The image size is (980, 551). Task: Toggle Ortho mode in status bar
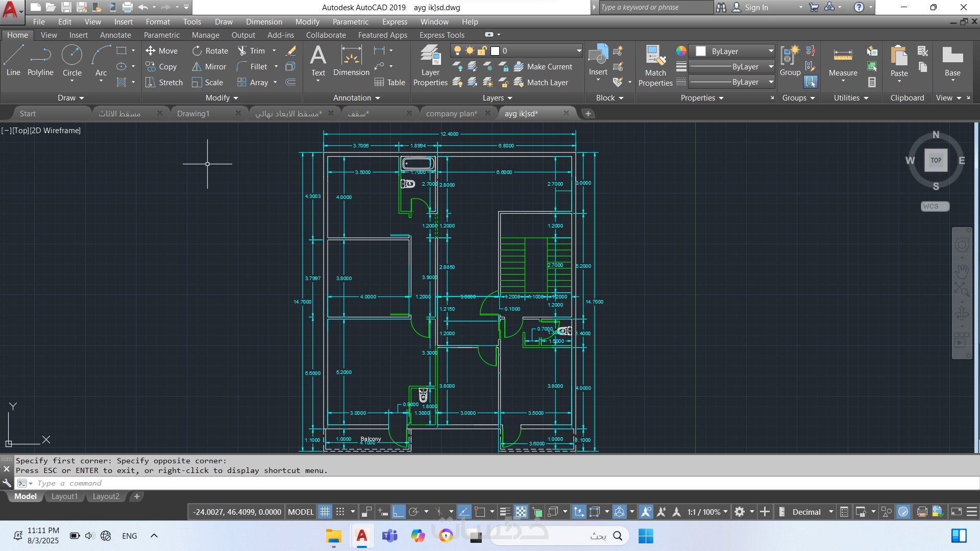point(398,512)
